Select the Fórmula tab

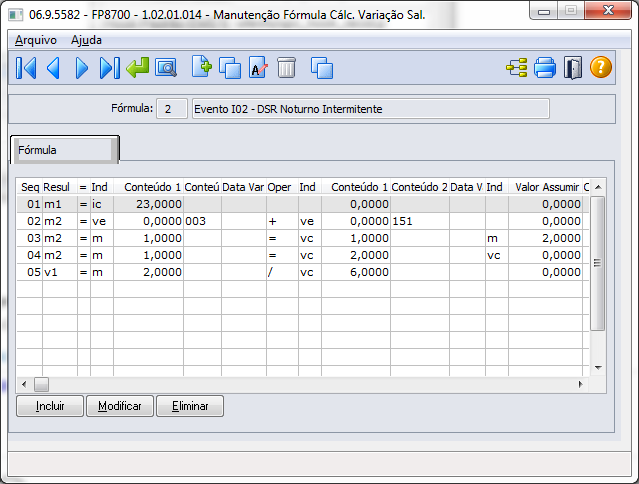coord(65,150)
